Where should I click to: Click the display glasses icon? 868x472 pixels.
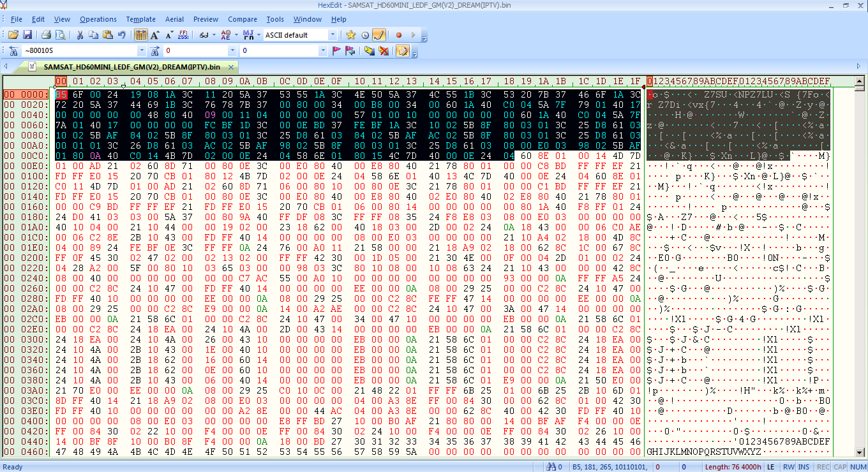pos(204,35)
